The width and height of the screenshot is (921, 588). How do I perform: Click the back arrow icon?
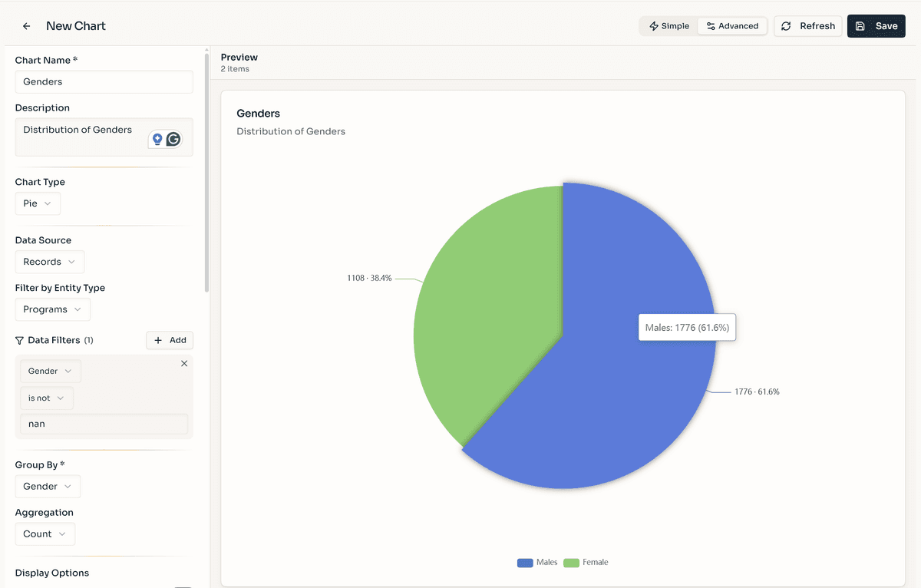pyautogui.click(x=27, y=26)
